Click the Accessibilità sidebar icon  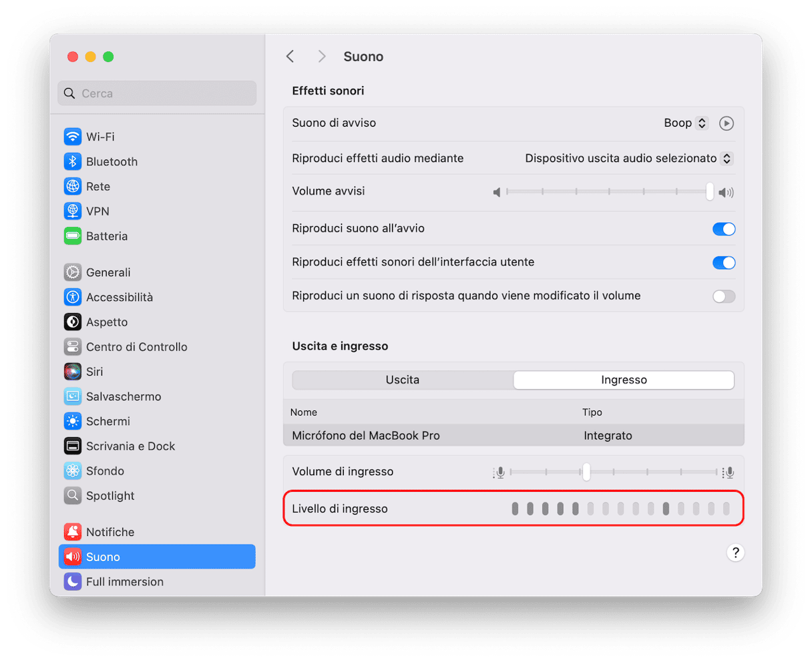tap(72, 297)
